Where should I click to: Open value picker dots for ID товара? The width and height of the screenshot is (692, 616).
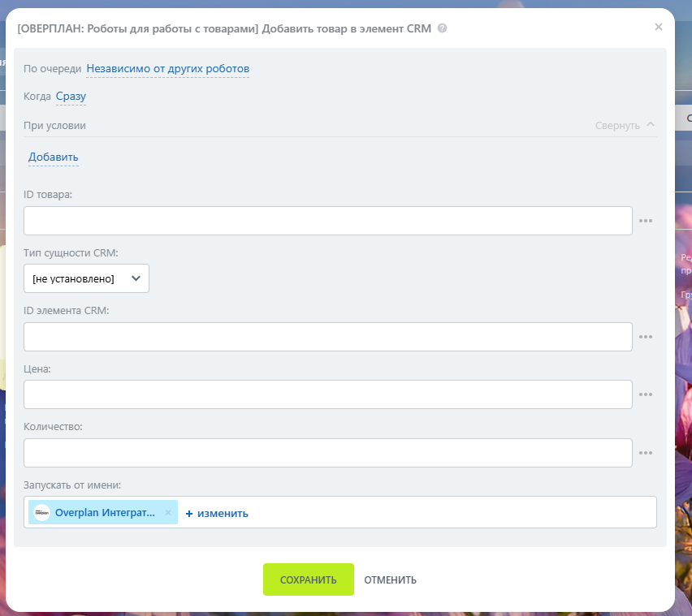(x=646, y=221)
